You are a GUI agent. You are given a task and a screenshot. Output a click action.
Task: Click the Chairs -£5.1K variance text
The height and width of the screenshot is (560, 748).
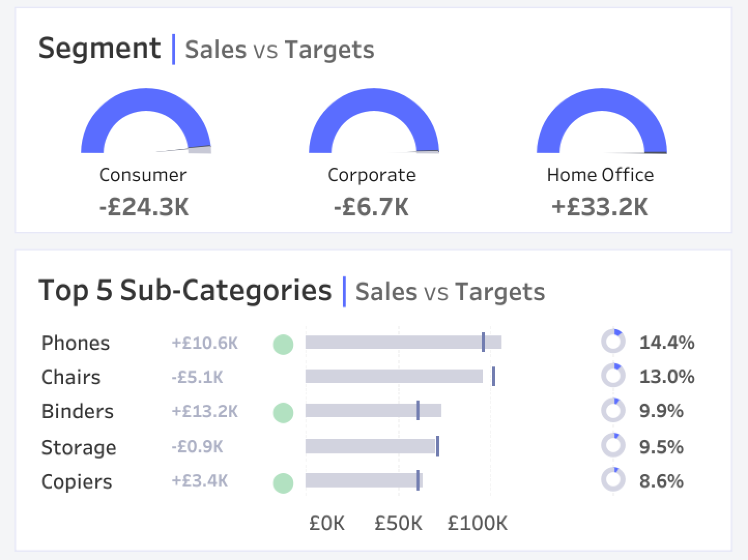[x=197, y=377]
